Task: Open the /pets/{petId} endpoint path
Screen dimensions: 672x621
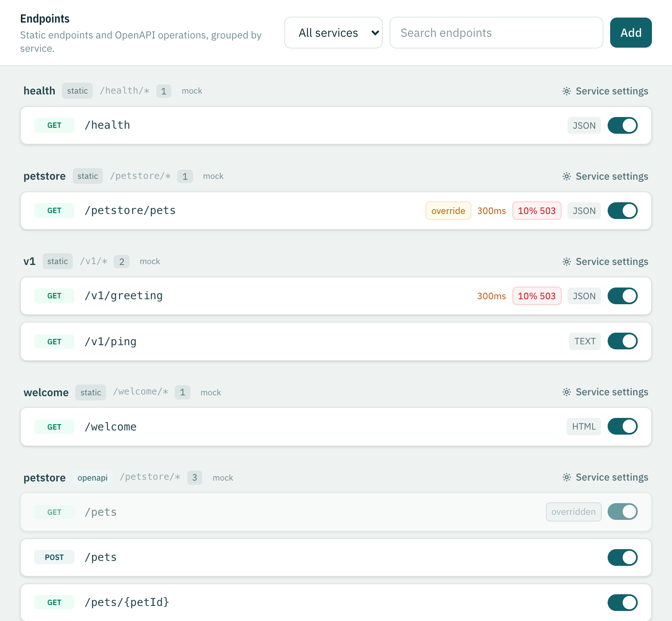Action: pos(127,602)
